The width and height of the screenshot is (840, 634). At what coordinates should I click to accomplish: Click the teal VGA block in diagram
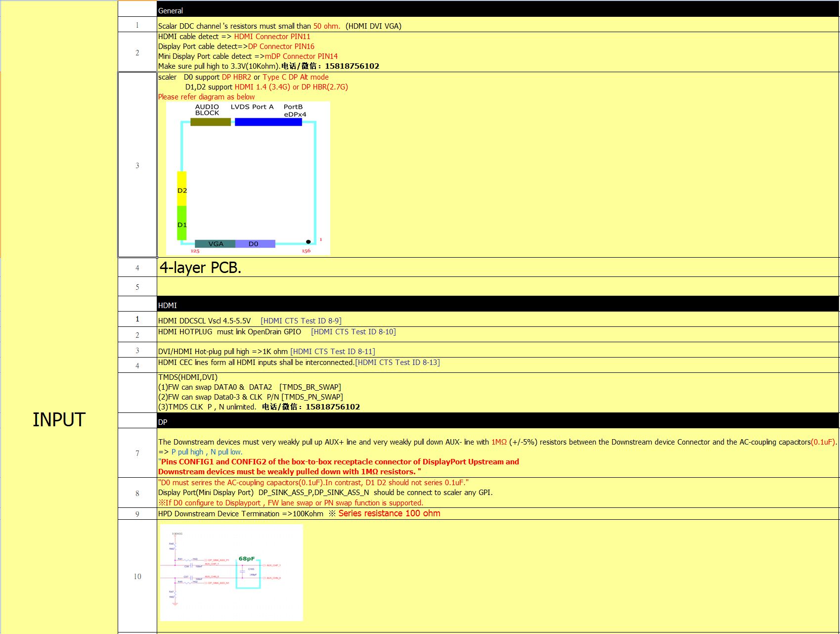pos(215,244)
